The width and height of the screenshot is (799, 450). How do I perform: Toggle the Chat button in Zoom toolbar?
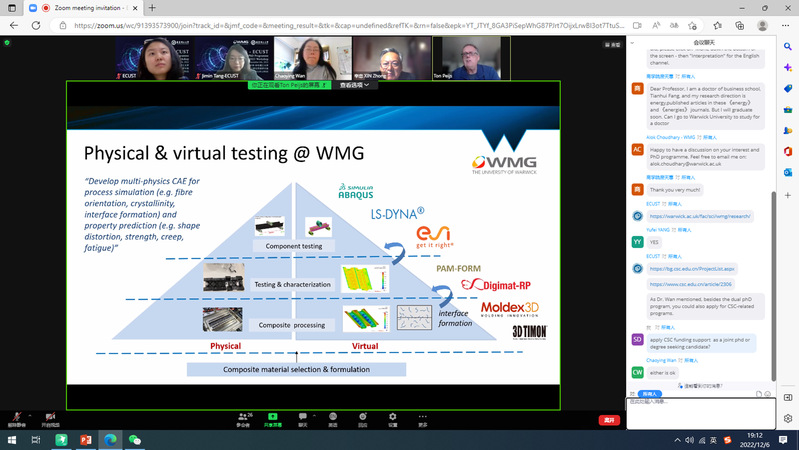pos(303,419)
